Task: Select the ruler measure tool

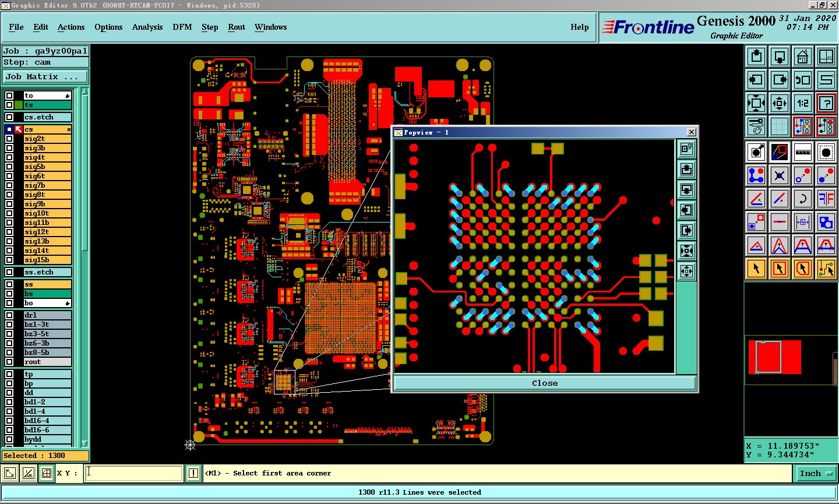Action: point(803,152)
